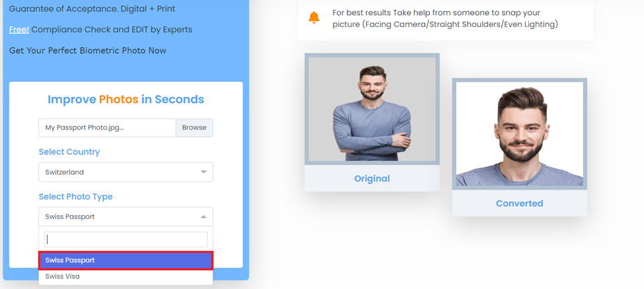Open the Switzerland country combo box
Viewport: 644px width, 289px height.
(x=125, y=172)
